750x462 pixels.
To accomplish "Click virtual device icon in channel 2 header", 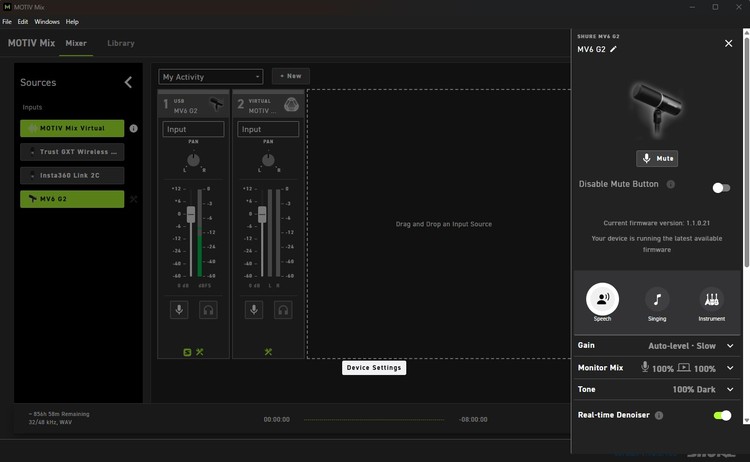I will 291,104.
